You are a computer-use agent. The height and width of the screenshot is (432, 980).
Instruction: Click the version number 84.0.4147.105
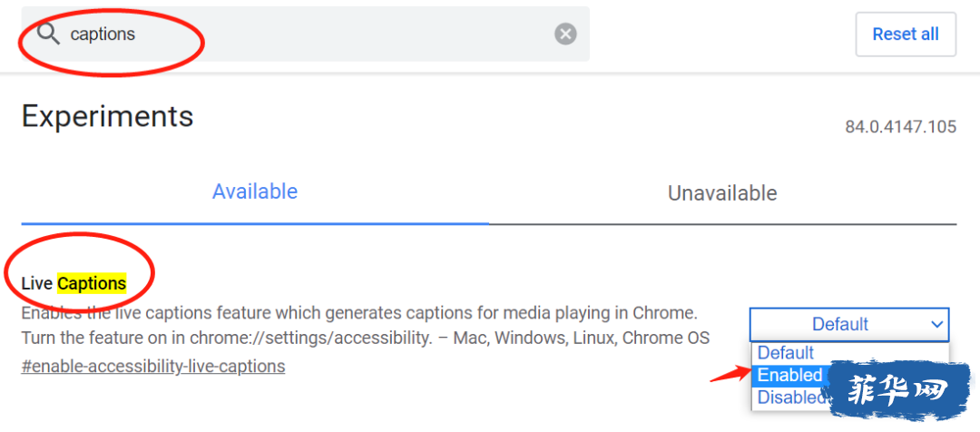point(901,127)
